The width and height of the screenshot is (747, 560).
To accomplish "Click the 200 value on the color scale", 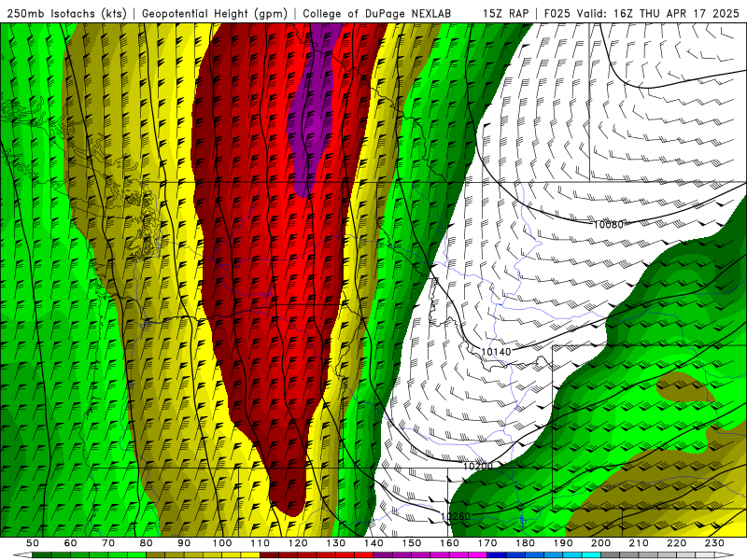I will click(600, 543).
